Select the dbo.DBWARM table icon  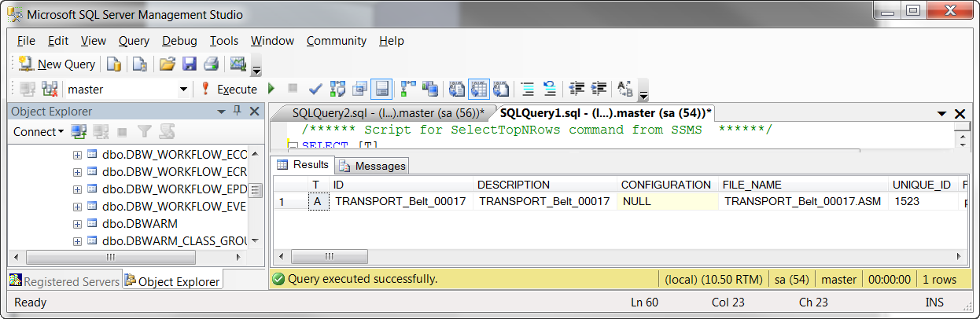tap(92, 224)
